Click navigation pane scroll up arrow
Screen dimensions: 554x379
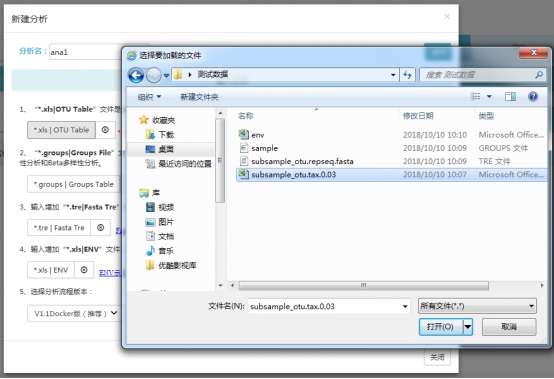pyautogui.click(x=220, y=113)
